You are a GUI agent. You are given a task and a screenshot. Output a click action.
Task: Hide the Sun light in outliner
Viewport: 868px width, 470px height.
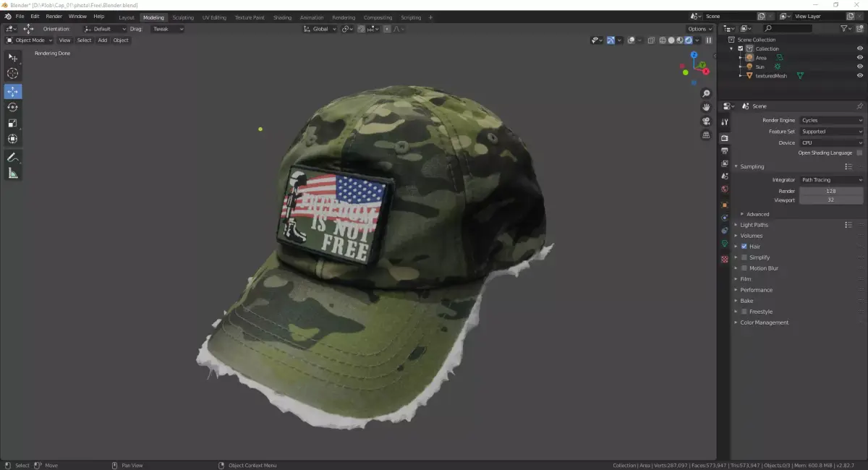pos(860,67)
